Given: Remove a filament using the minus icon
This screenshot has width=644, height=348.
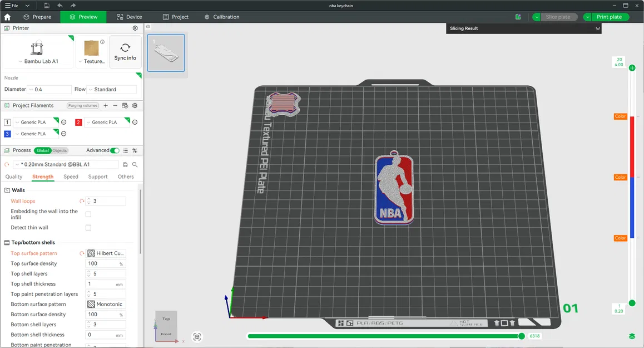Looking at the screenshot, I should tap(115, 105).
